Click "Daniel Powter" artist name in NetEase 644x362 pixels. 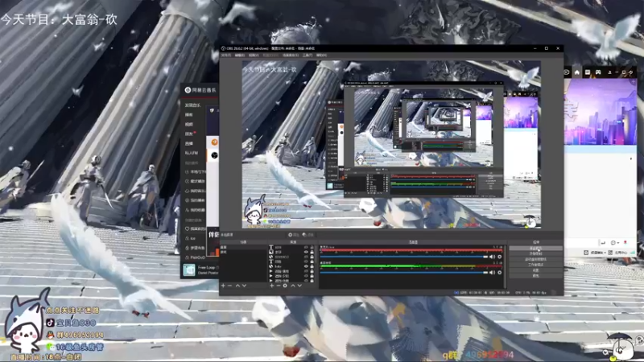tap(208, 273)
